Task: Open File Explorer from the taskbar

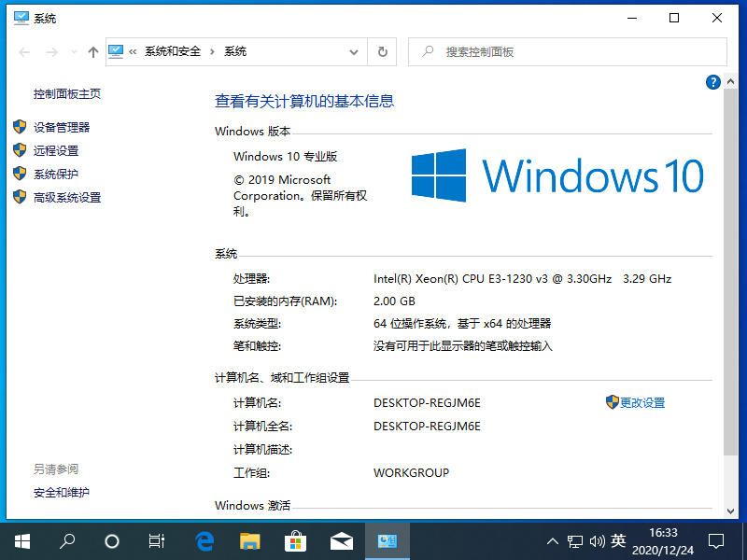Action: [x=249, y=541]
